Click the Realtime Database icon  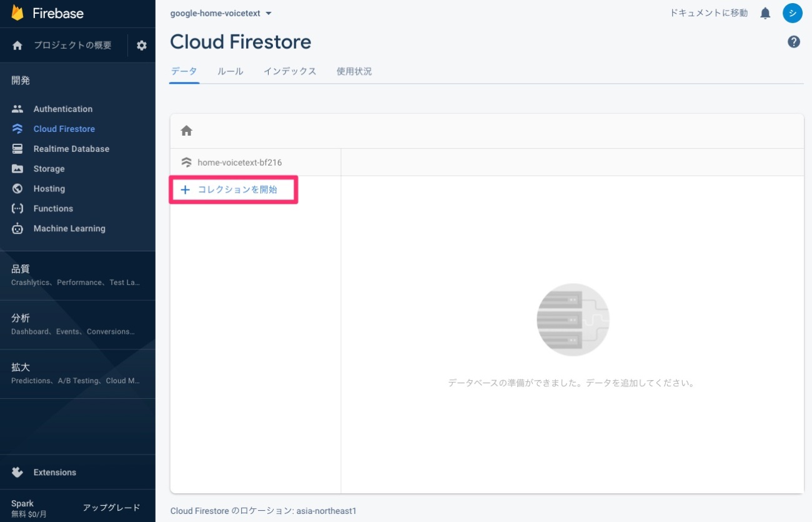[x=17, y=149]
